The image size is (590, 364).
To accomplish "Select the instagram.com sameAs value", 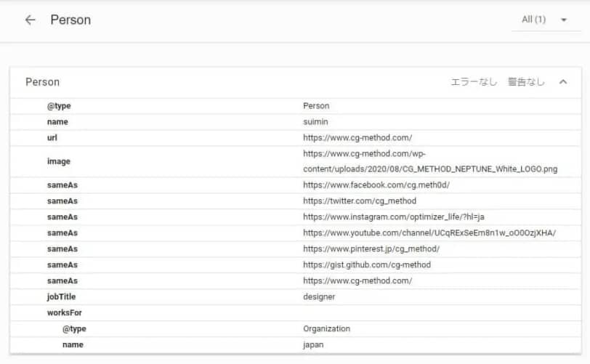I will coord(394,217).
